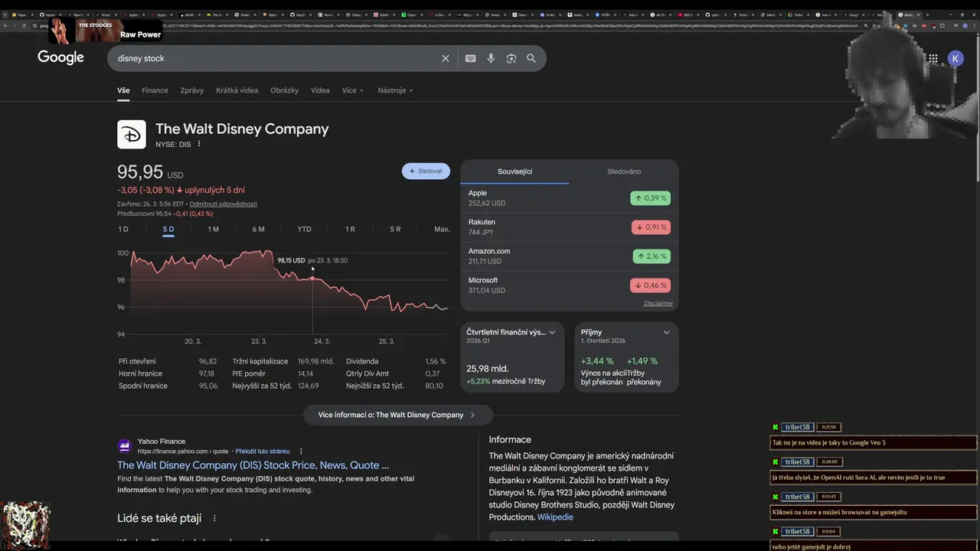980x551 pixels.
Task: Start voice search with microphone icon
Action: [x=491, y=58]
